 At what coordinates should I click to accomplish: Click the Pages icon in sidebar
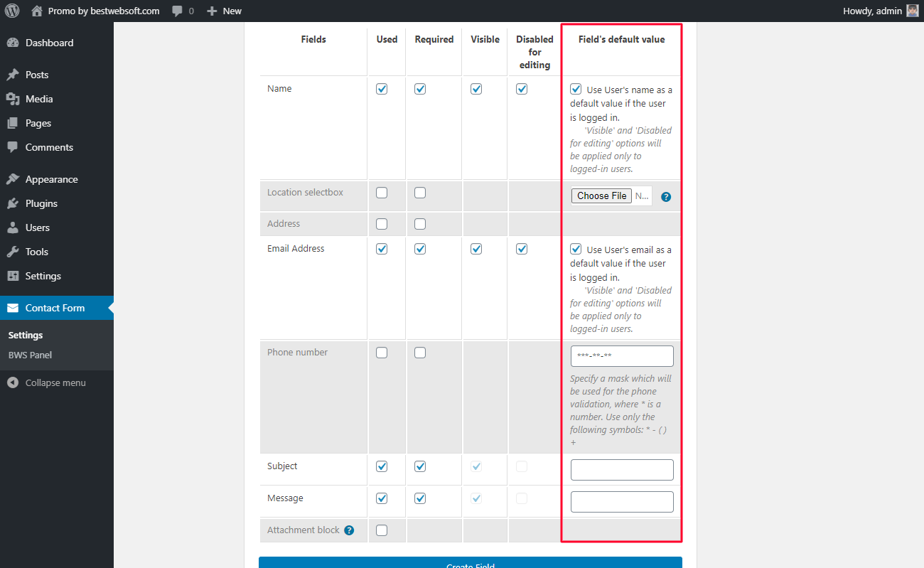[13, 123]
